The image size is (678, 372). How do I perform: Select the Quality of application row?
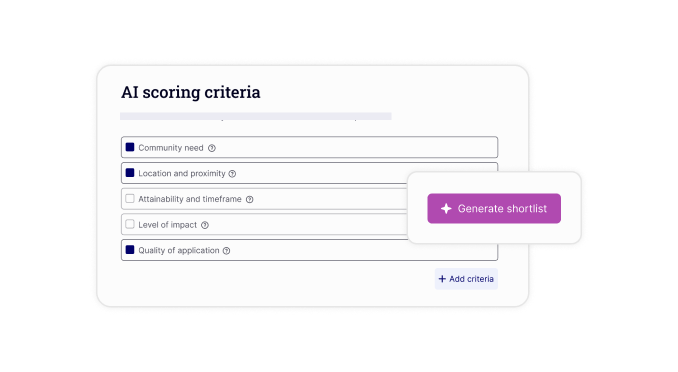tap(310, 250)
